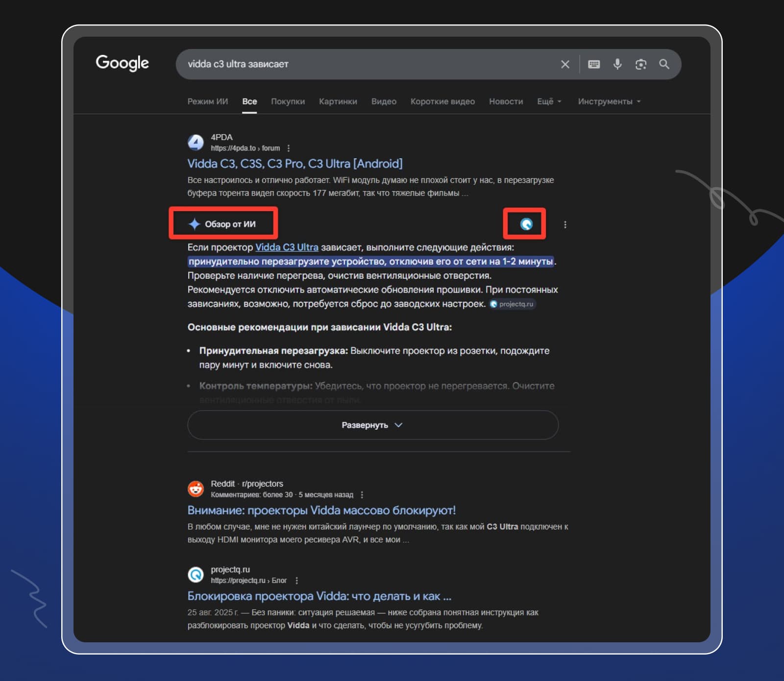Image resolution: width=784 pixels, height=681 pixels.
Task: Click the Google logo
Action: click(x=122, y=63)
